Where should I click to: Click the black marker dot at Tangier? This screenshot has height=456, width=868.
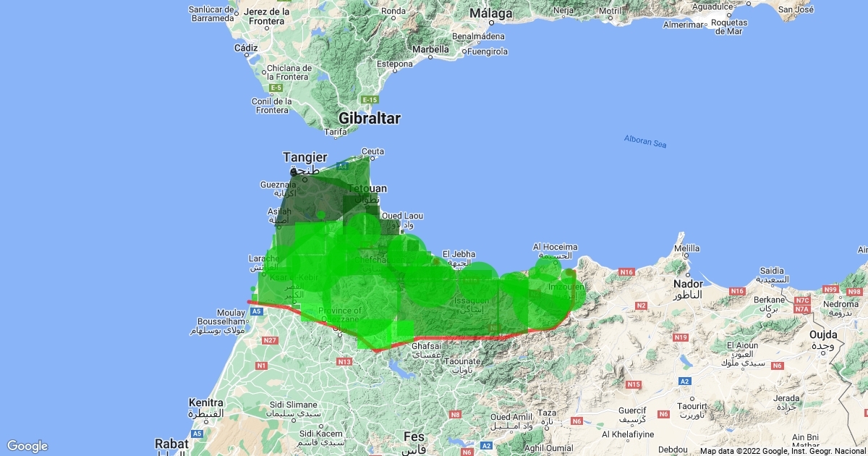(x=294, y=172)
